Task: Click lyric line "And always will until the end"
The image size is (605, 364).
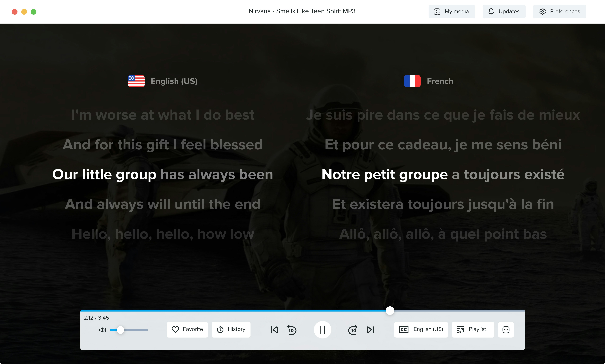Action: point(162,204)
